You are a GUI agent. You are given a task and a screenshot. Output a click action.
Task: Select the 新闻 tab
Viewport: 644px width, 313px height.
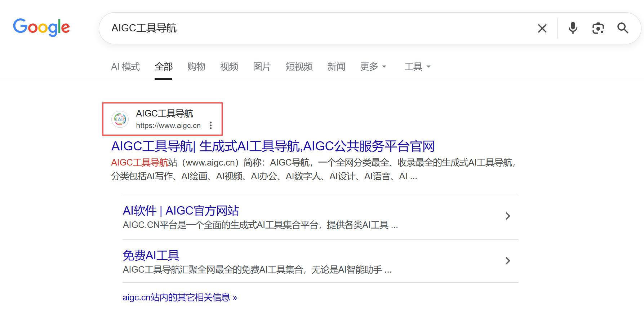(336, 67)
